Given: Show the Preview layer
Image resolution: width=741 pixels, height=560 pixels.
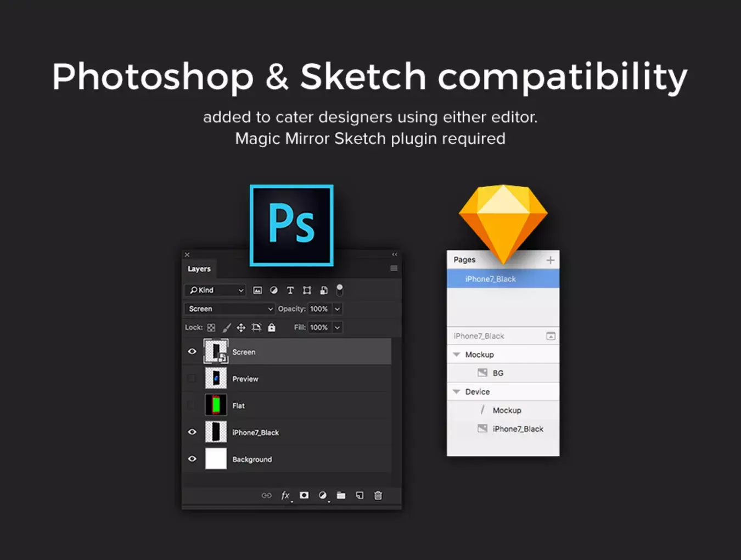Looking at the screenshot, I should 192,378.
